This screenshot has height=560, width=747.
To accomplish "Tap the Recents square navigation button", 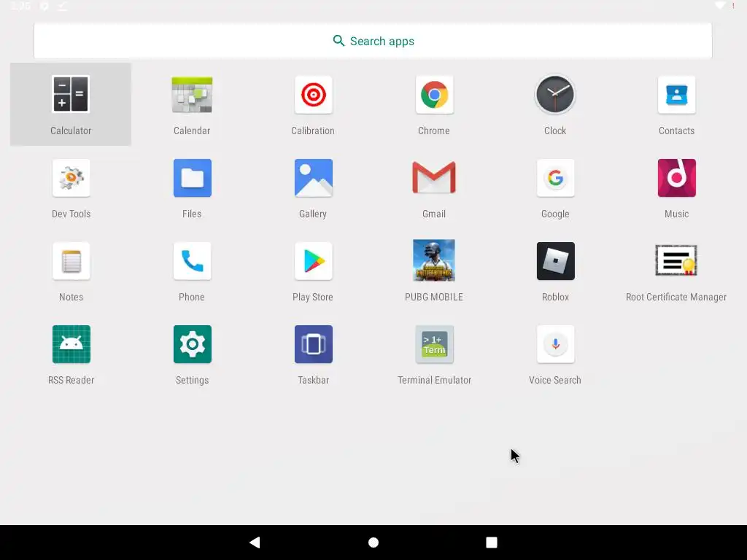I will (x=491, y=542).
